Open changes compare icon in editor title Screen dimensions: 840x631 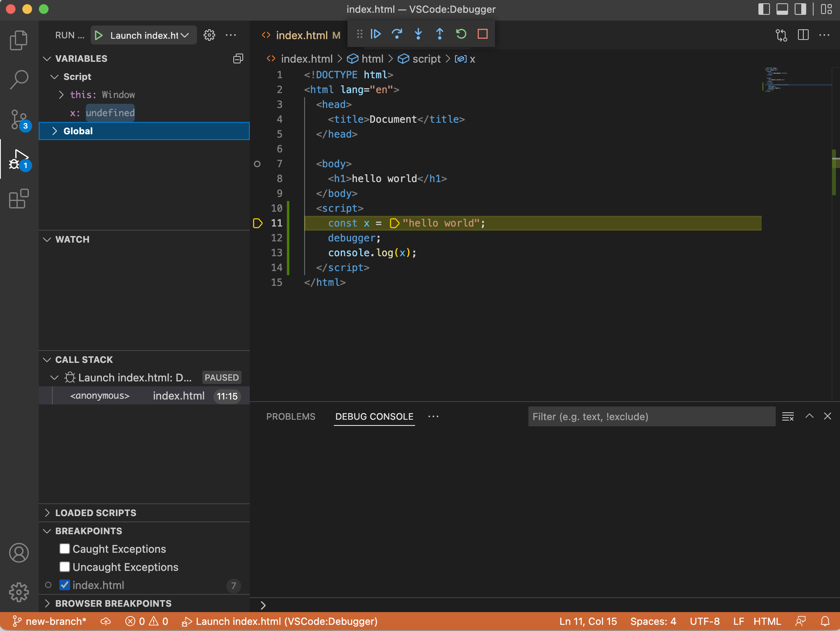point(781,35)
